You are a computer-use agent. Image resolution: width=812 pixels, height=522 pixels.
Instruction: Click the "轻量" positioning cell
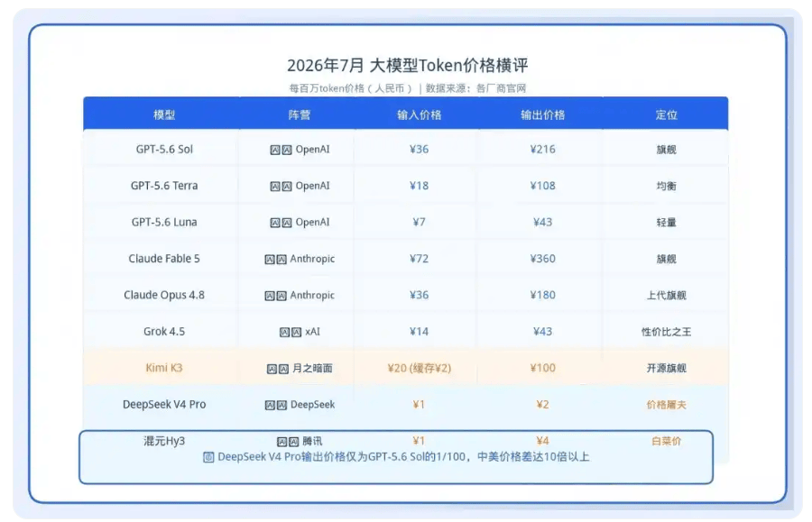666,223
